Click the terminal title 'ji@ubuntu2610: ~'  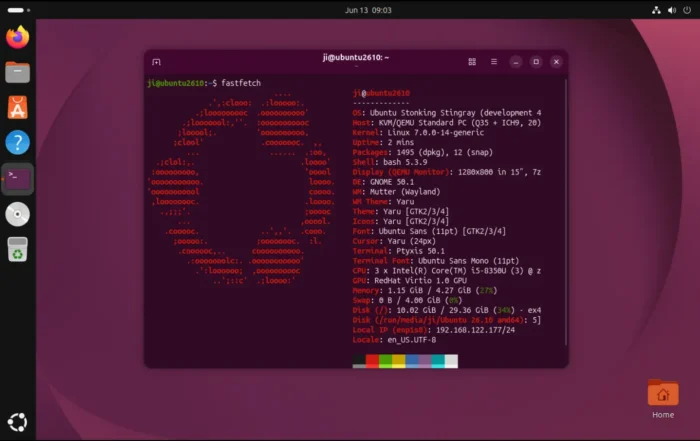(356, 57)
